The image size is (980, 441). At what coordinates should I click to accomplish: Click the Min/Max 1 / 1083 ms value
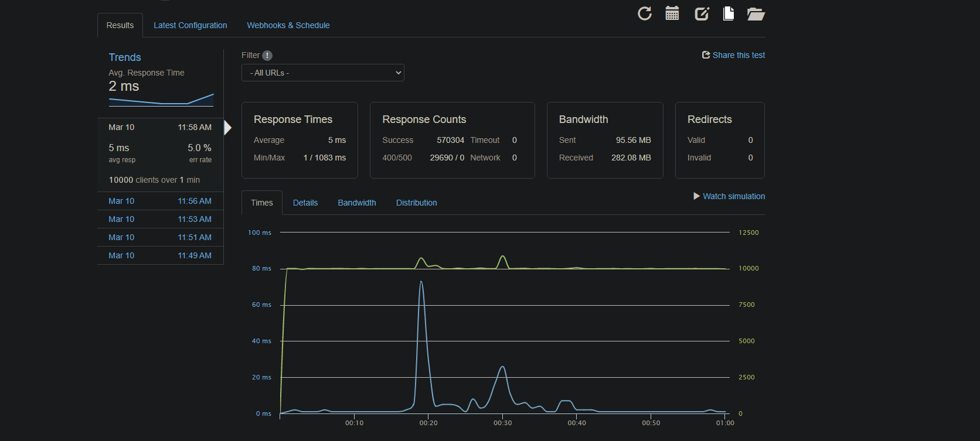click(325, 158)
